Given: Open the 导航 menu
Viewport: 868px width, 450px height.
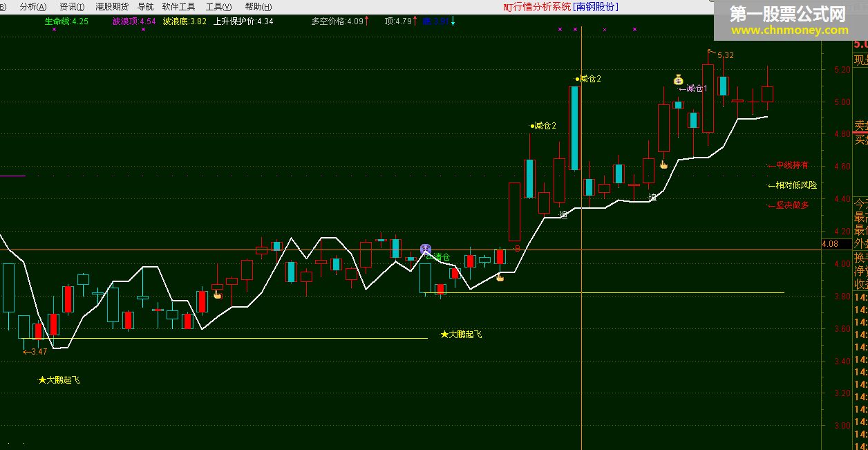Looking at the screenshot, I should (x=145, y=7).
